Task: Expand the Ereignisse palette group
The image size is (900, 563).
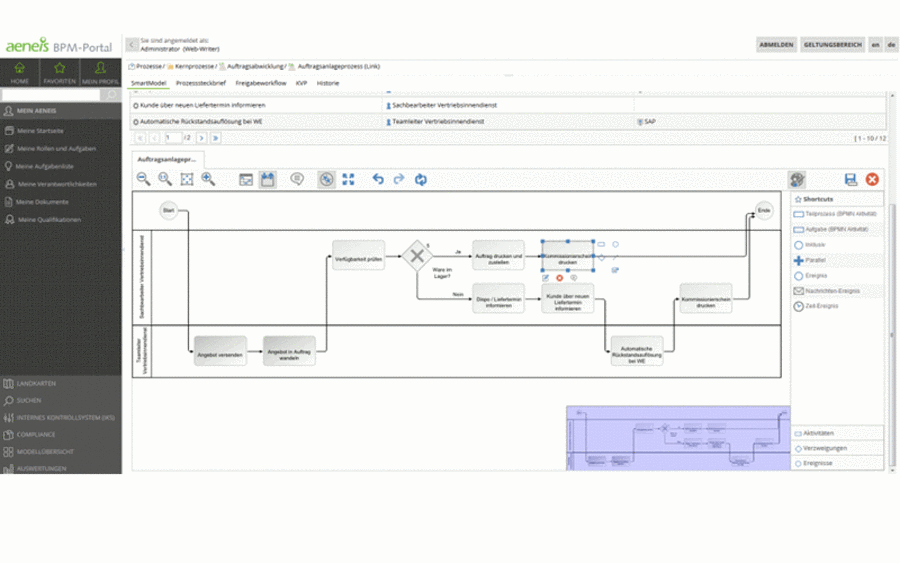Action: coord(837,463)
